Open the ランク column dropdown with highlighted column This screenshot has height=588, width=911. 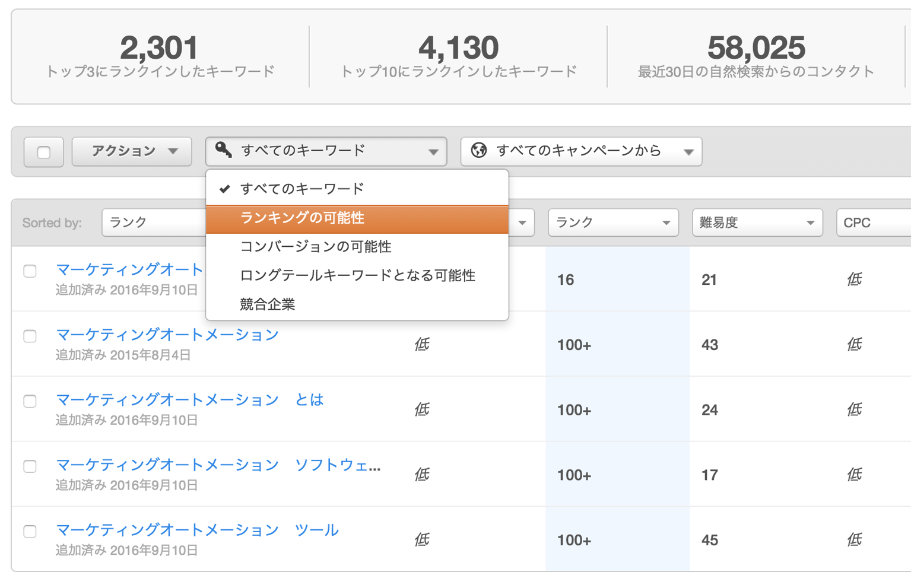pos(612,223)
